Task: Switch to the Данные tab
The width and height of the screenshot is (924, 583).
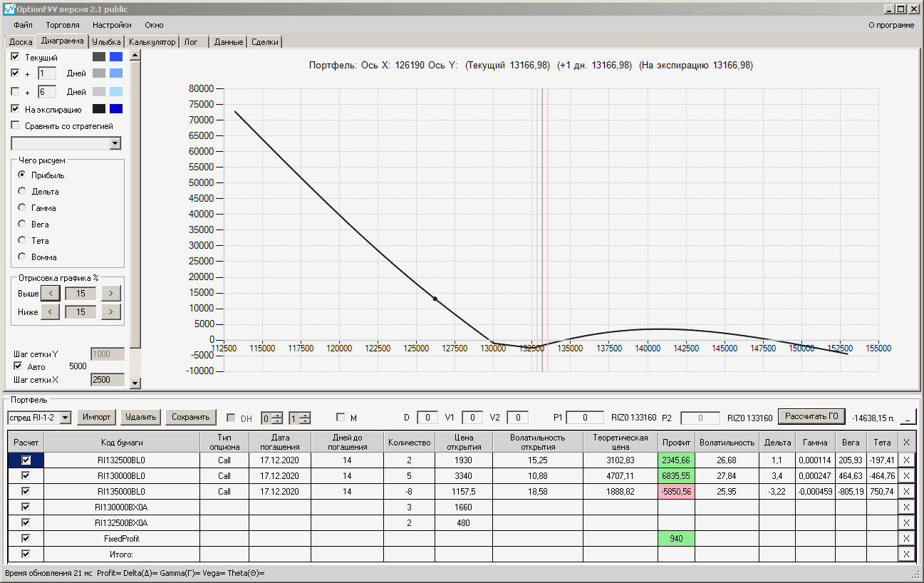Action: click(229, 42)
